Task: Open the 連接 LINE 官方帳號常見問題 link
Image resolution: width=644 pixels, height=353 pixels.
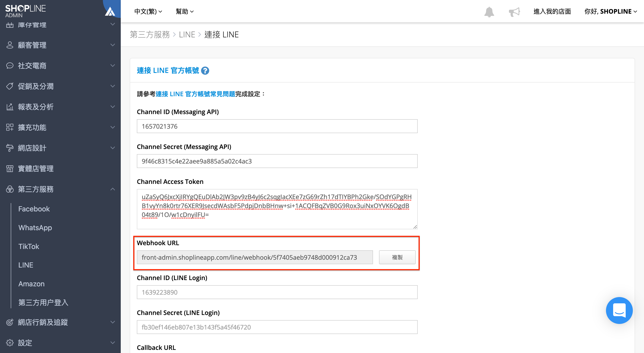Action: coord(195,94)
